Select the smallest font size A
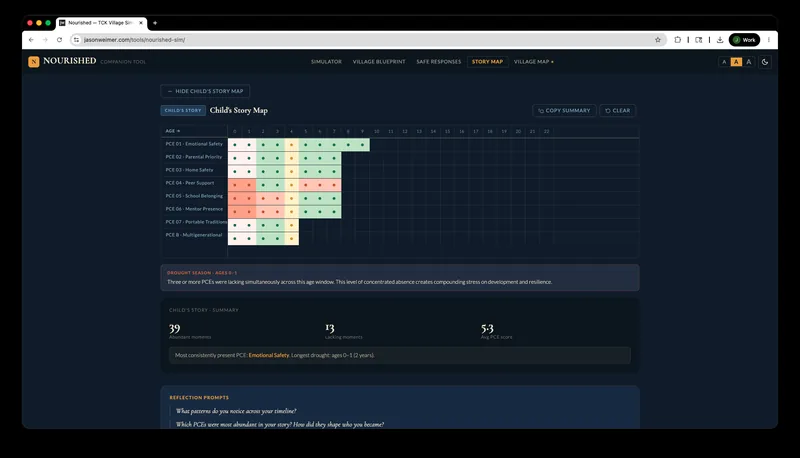This screenshot has width=800, height=458. click(724, 62)
